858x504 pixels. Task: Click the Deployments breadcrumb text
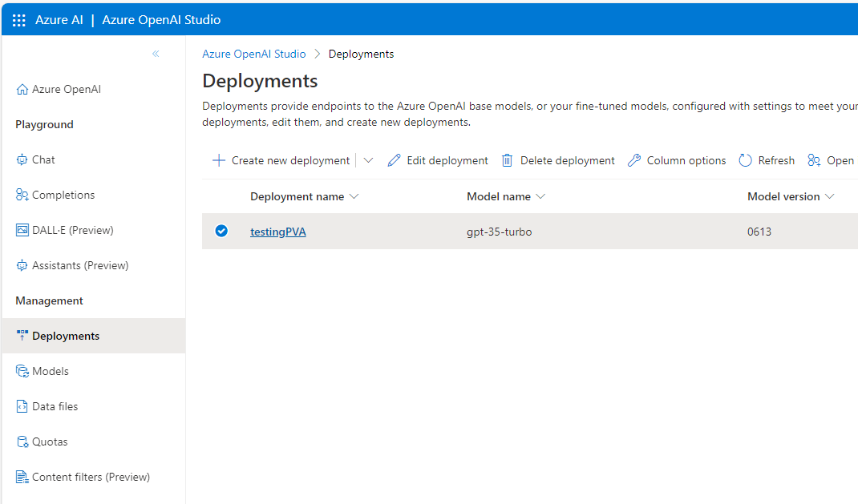[361, 54]
